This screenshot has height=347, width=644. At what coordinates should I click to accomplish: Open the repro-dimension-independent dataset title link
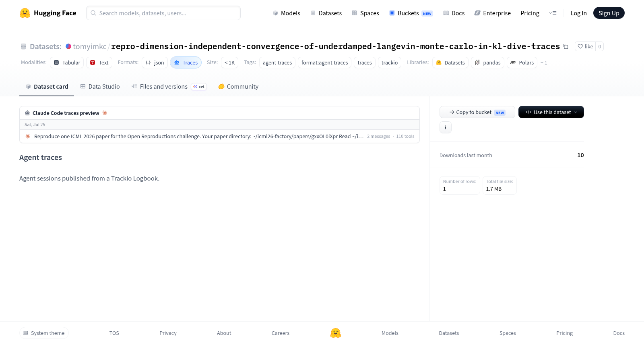[x=335, y=46]
